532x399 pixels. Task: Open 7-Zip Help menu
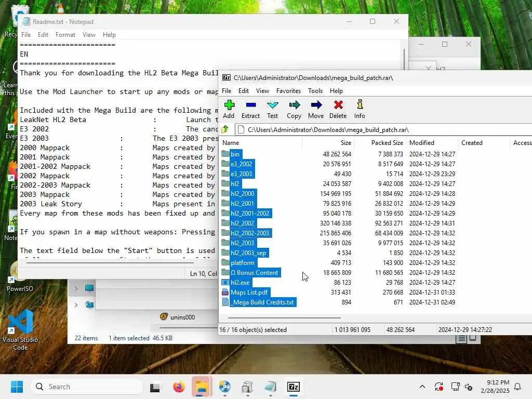(336, 90)
